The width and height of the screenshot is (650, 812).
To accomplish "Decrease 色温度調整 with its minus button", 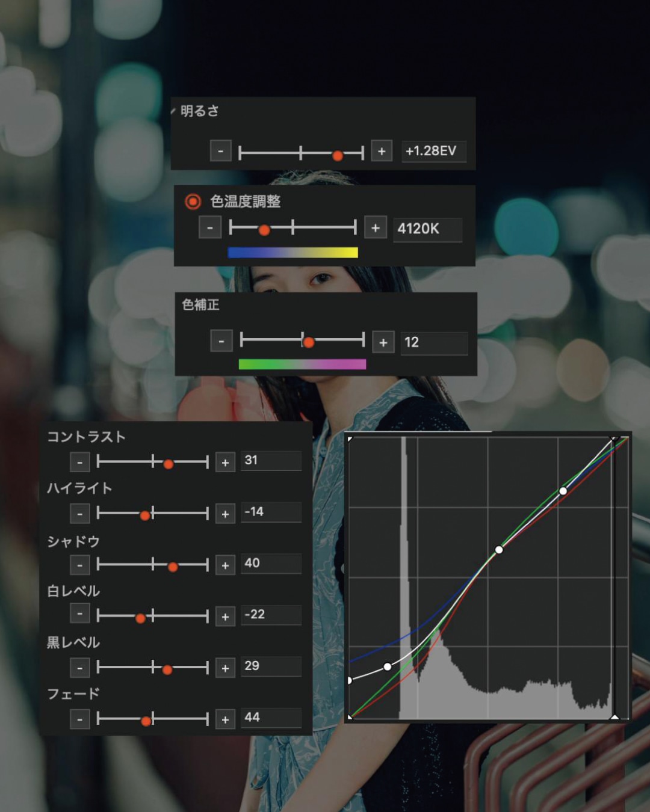I will point(209,228).
